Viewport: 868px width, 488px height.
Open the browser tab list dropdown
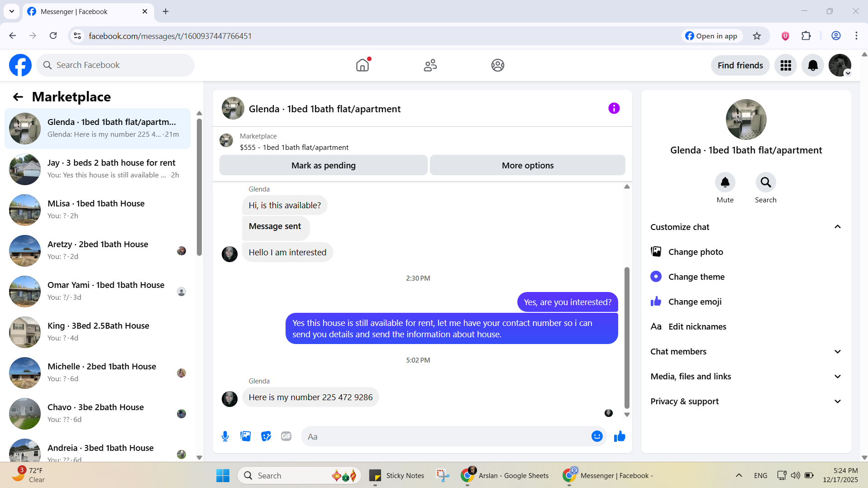pyautogui.click(x=12, y=11)
